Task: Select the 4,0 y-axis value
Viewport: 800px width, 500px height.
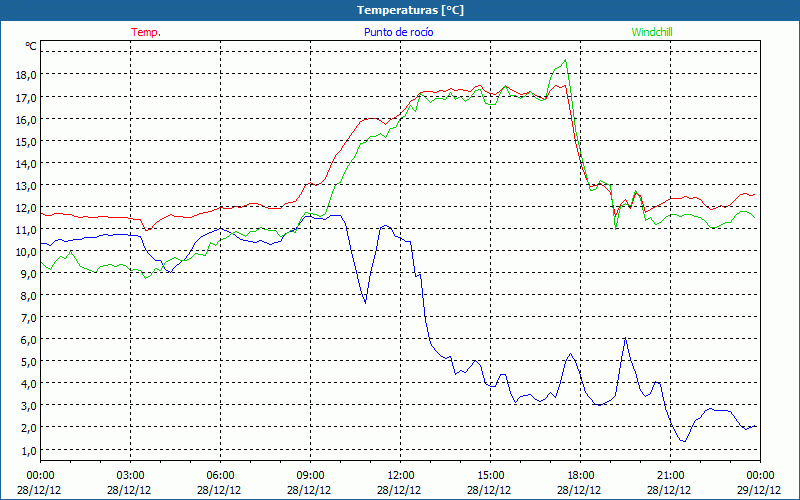Action: pyautogui.click(x=28, y=384)
